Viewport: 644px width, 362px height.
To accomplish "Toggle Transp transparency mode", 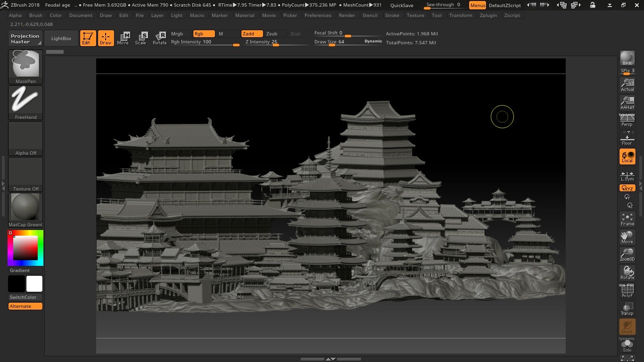I will 627,309.
